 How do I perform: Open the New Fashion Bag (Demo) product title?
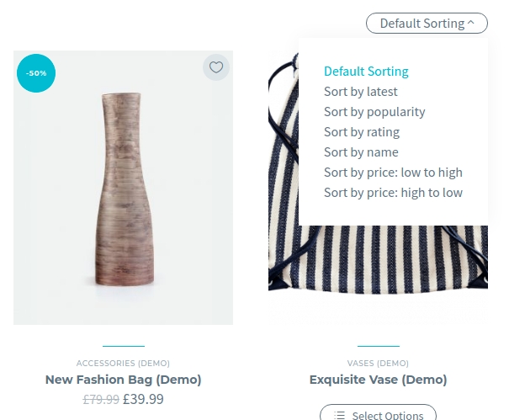(x=123, y=380)
